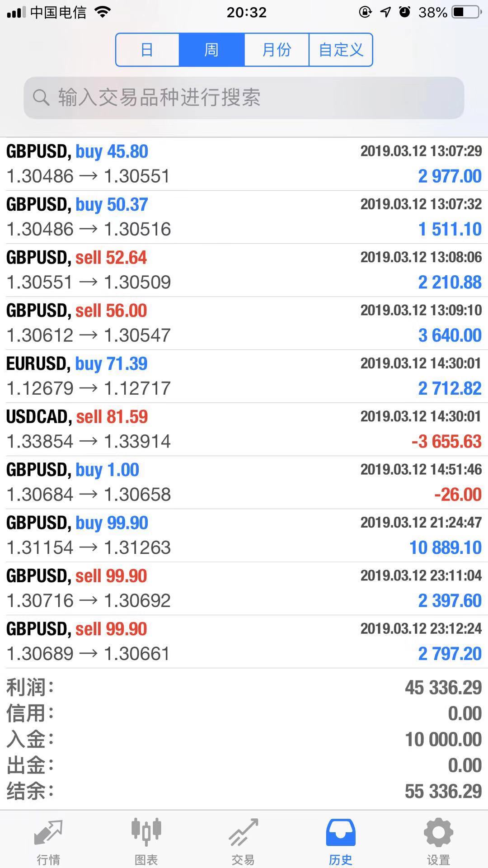488x868 pixels.
Task: Tap the 结余 balance summary line
Action: tap(244, 791)
